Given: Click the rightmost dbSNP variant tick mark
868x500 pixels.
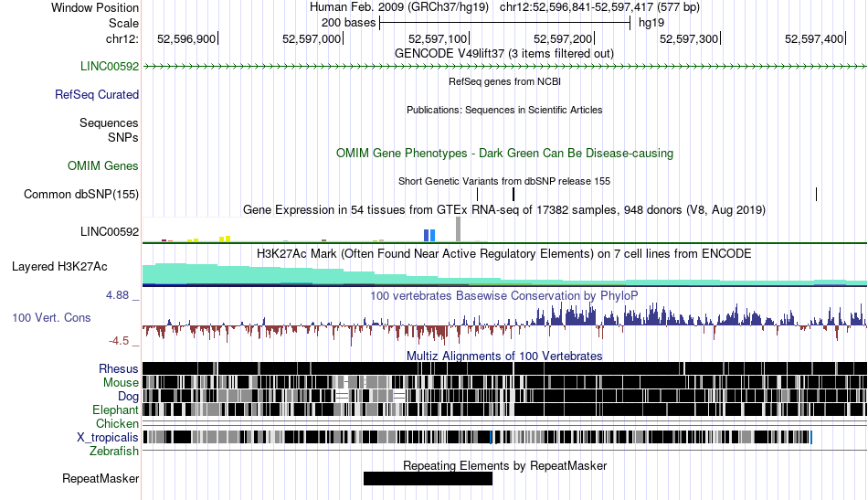Looking at the screenshot, I should tap(816, 195).
